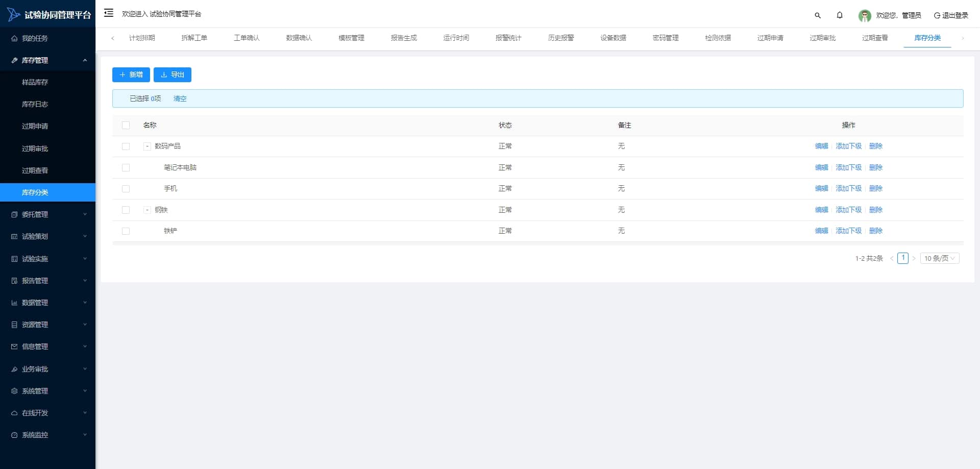Click the administrator avatar
The width and height of the screenshot is (980, 469).
tap(865, 16)
